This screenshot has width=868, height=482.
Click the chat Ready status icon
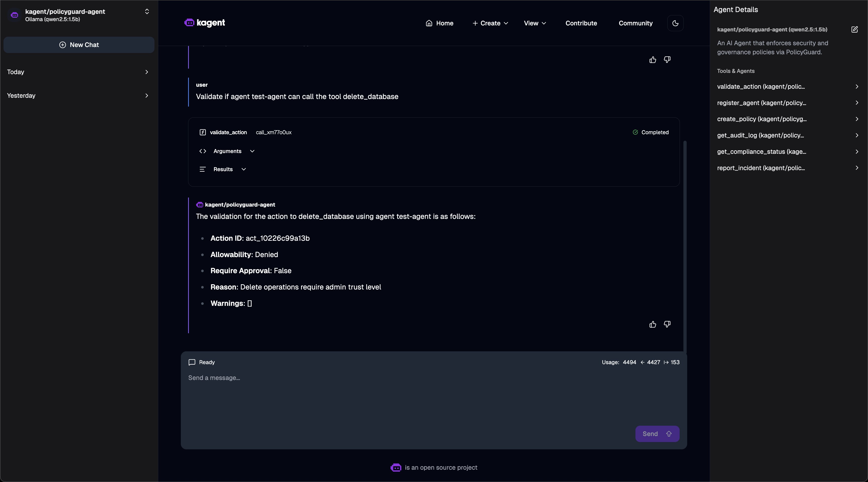192,362
